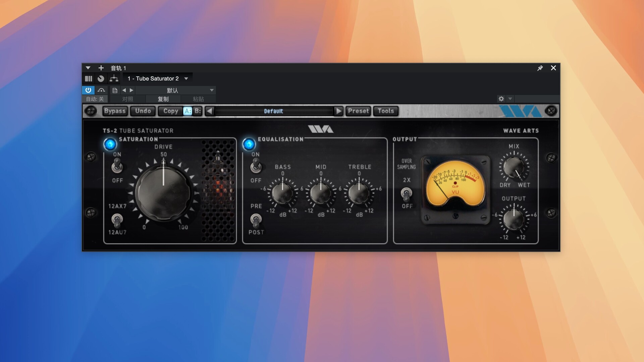Screen dimensions: 644x362
Task: Click the round knob icon in header
Action: point(101,78)
